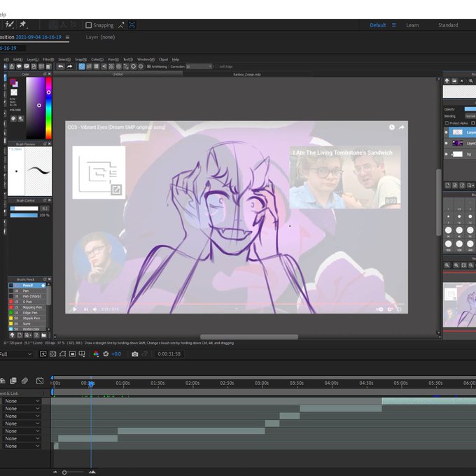Select the Pencil brush in list
Screen dimensions: 476x476
click(27, 286)
